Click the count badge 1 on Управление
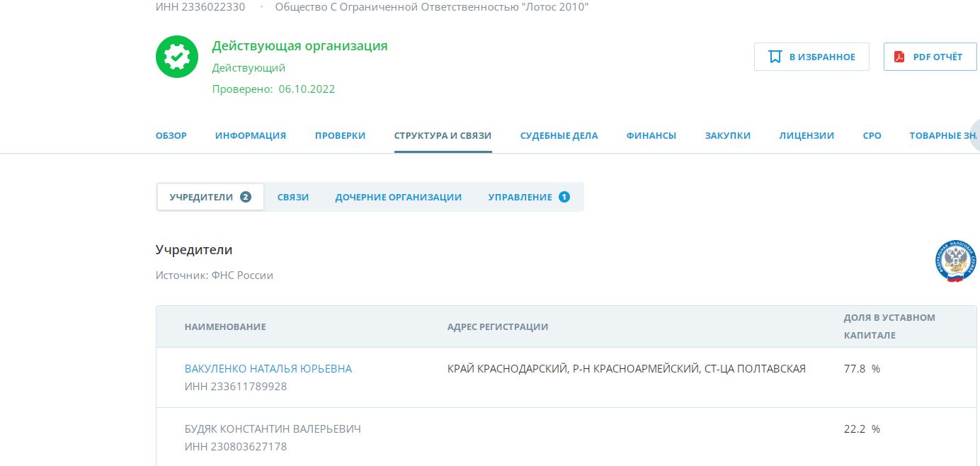980x466 pixels. (564, 197)
